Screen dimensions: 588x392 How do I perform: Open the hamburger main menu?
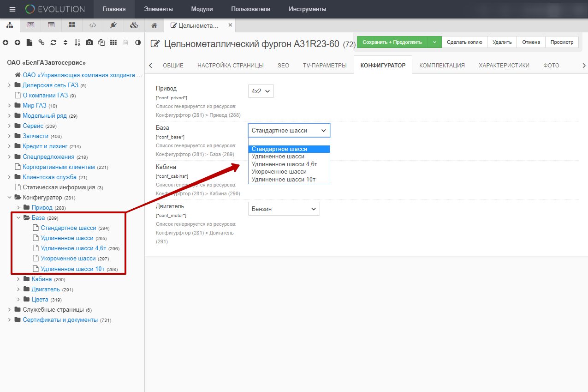coord(12,9)
